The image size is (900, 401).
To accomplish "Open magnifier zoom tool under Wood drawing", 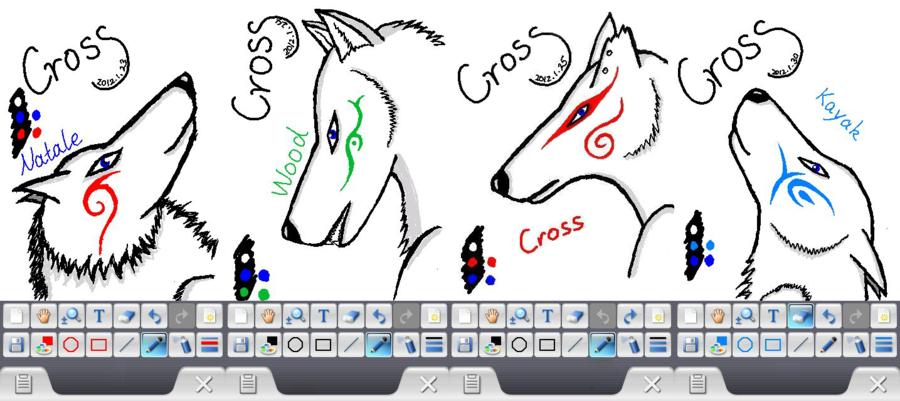I will click(x=296, y=316).
